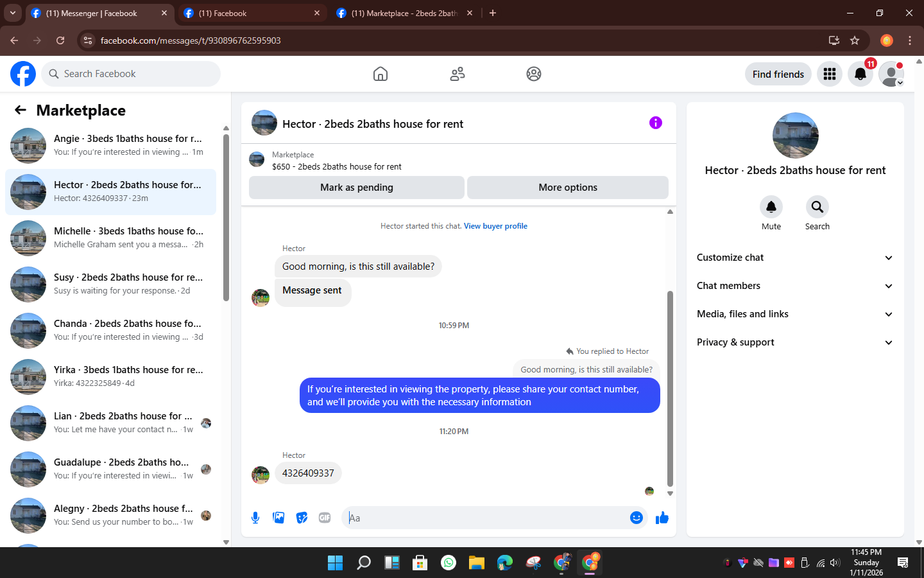924x578 pixels.
Task: Open Lian 2beds 2baths conversation
Action: point(110,423)
